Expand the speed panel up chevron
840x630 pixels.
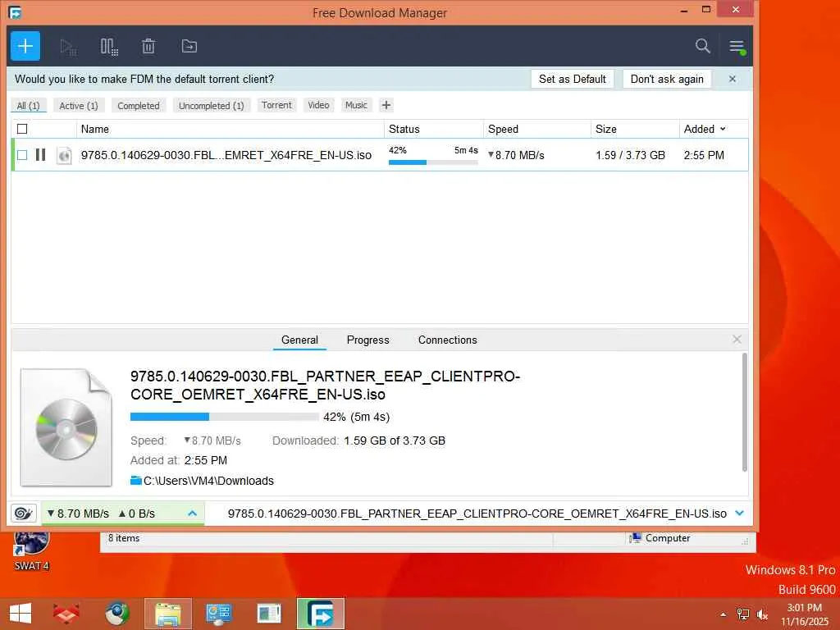(x=192, y=514)
